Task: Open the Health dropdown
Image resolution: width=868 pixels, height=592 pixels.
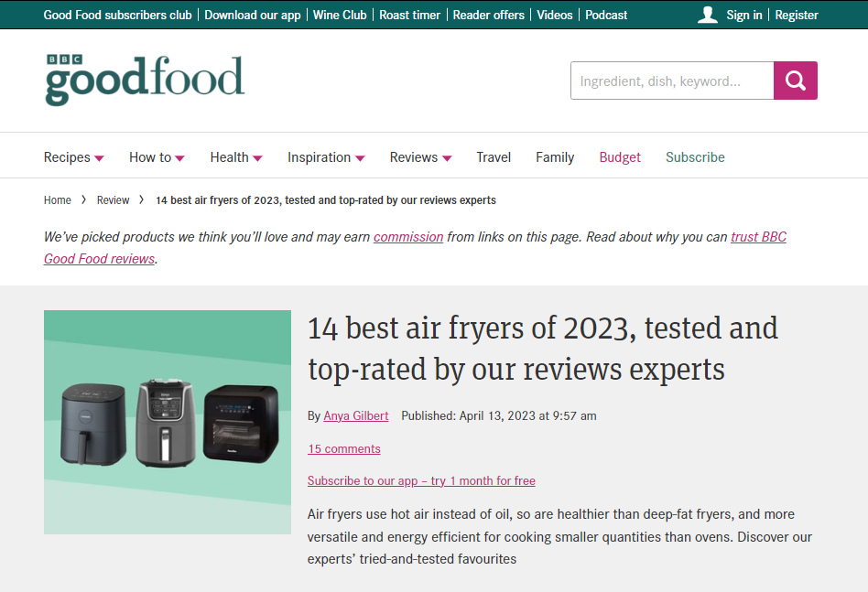Action: 230,157
